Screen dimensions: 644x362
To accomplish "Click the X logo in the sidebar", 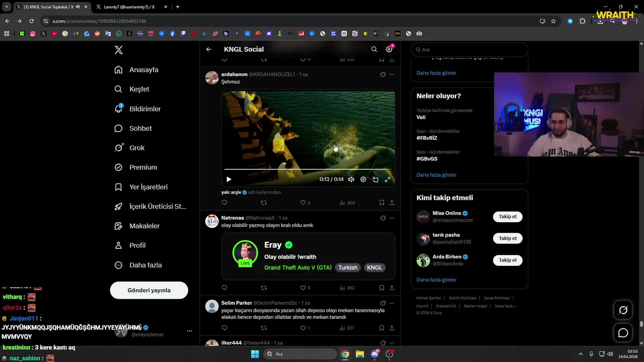I will point(119,50).
